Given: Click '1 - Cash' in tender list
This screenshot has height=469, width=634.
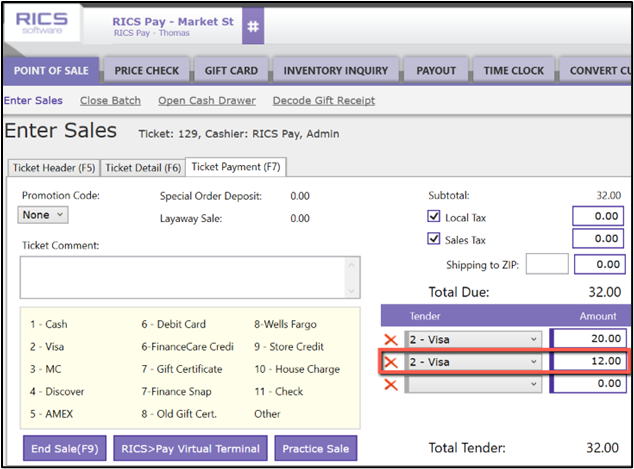Looking at the screenshot, I should pyautogui.click(x=49, y=324).
